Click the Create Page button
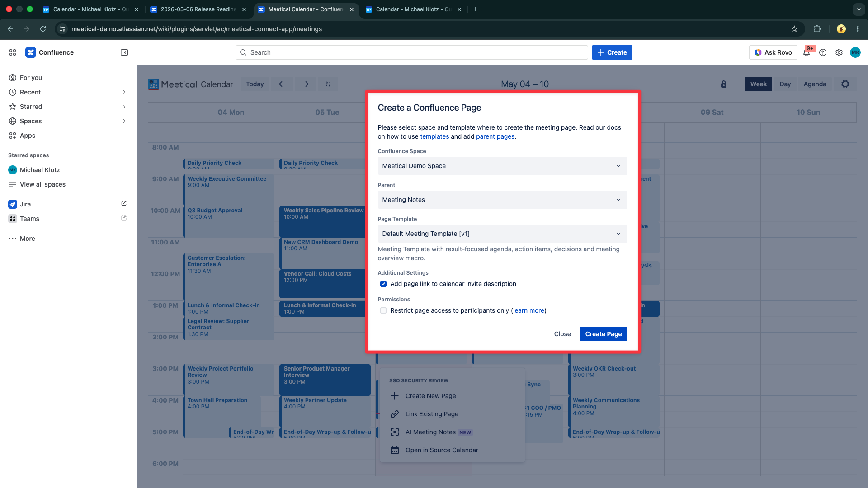Viewport: 868px width, 488px height. [604, 334]
